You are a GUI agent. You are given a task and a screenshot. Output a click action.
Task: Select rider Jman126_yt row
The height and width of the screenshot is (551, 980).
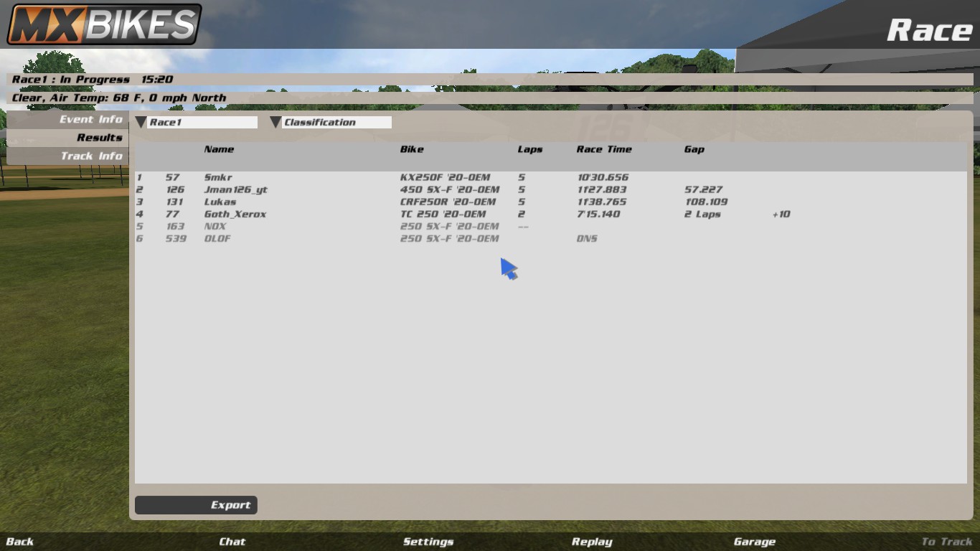(551, 189)
